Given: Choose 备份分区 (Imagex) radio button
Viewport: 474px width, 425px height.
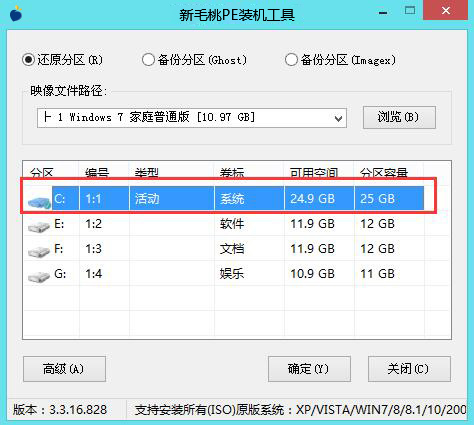Looking at the screenshot, I should pyautogui.click(x=341, y=60).
